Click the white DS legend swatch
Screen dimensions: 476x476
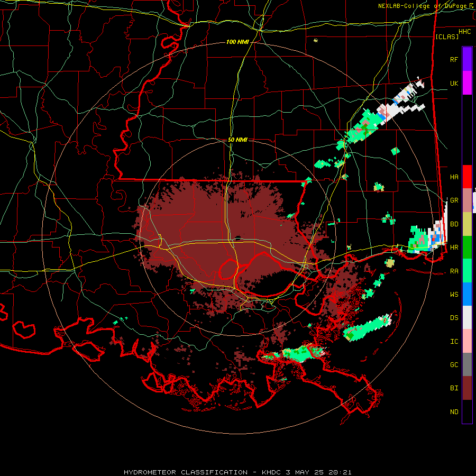pyautogui.click(x=467, y=317)
